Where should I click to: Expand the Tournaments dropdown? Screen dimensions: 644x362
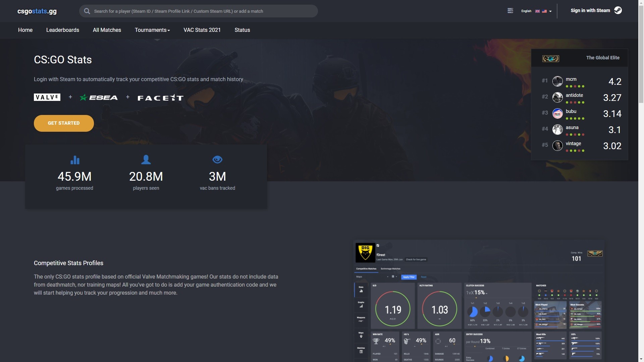pyautogui.click(x=152, y=30)
